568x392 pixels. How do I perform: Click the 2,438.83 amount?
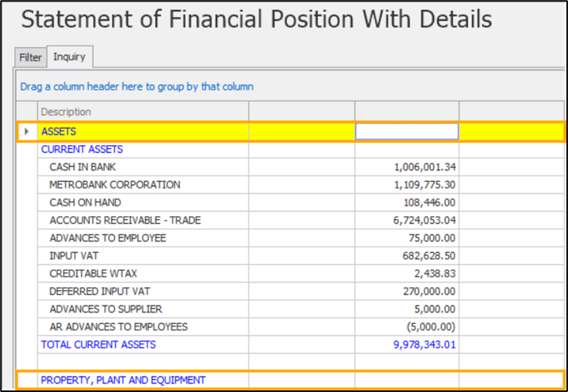click(x=435, y=273)
